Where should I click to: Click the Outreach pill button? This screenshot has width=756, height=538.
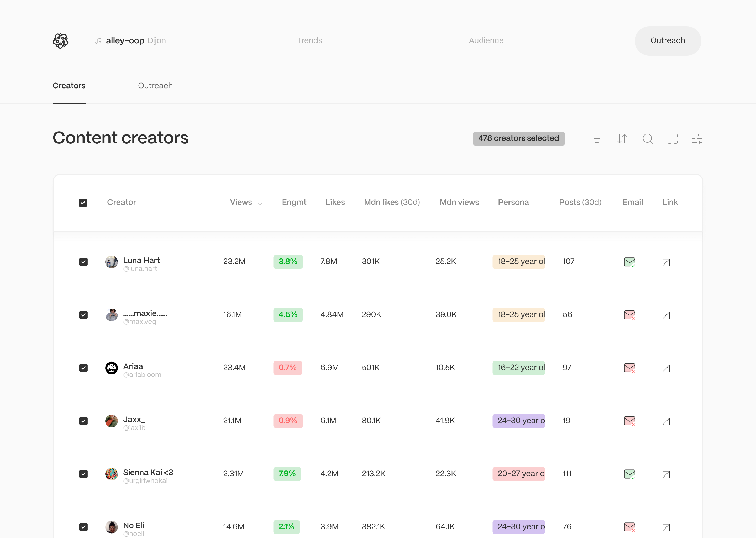tap(668, 41)
